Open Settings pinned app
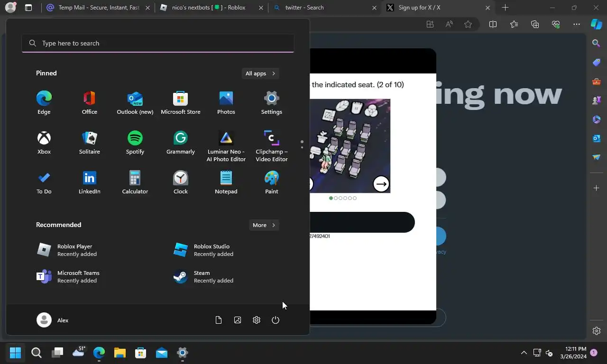Image resolution: width=607 pixels, height=364 pixels. 272,103
